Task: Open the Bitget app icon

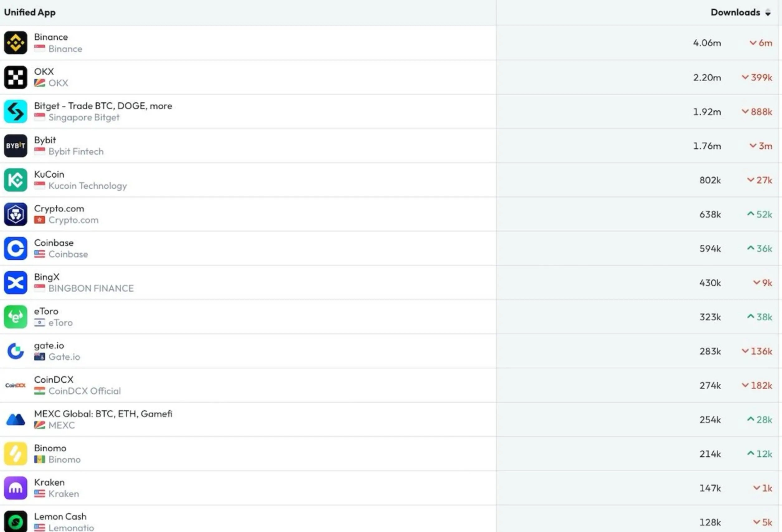Action: point(16,111)
